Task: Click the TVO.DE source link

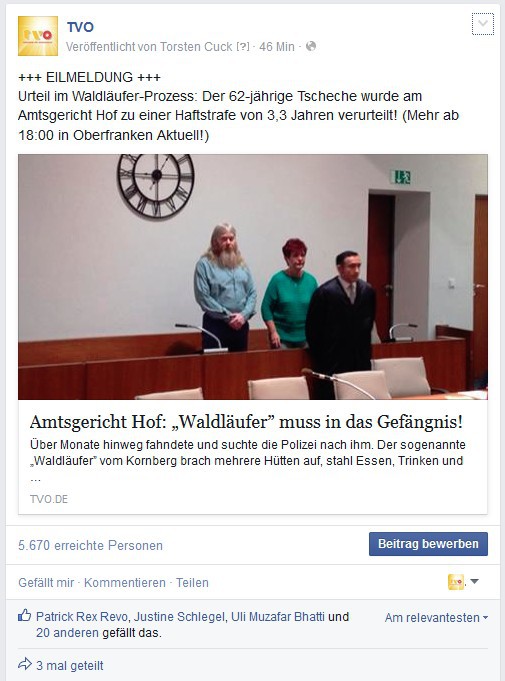Action: (x=49, y=499)
